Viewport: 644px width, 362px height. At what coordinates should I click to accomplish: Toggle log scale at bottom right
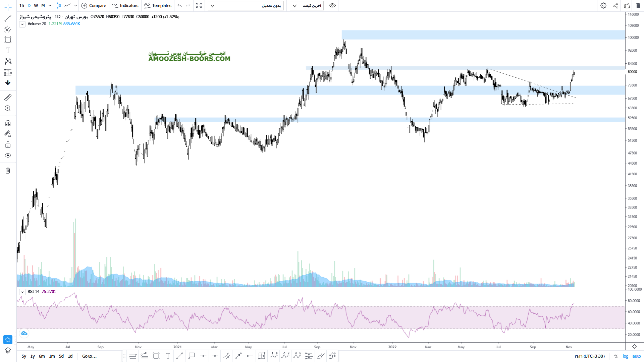coord(625,356)
